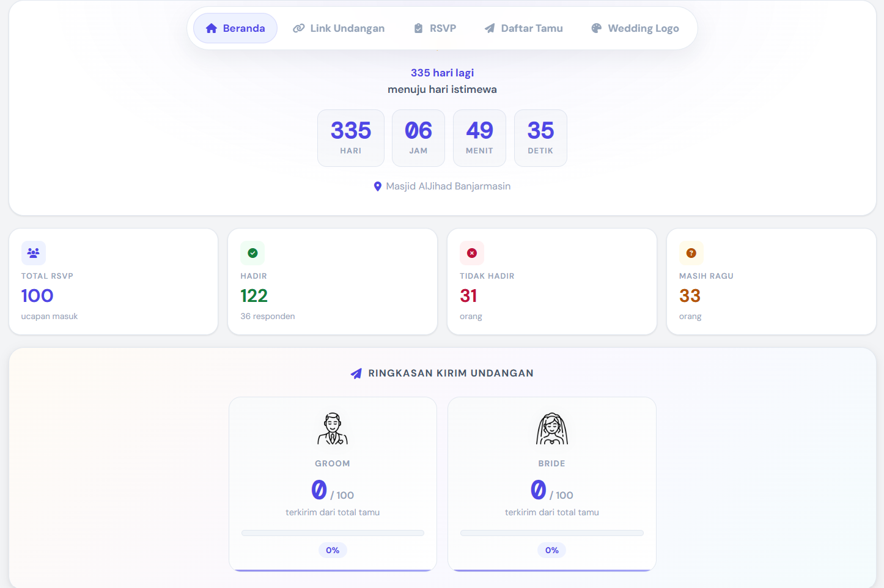Click the paper plane icon beside Daftar Tamu

click(x=490, y=28)
